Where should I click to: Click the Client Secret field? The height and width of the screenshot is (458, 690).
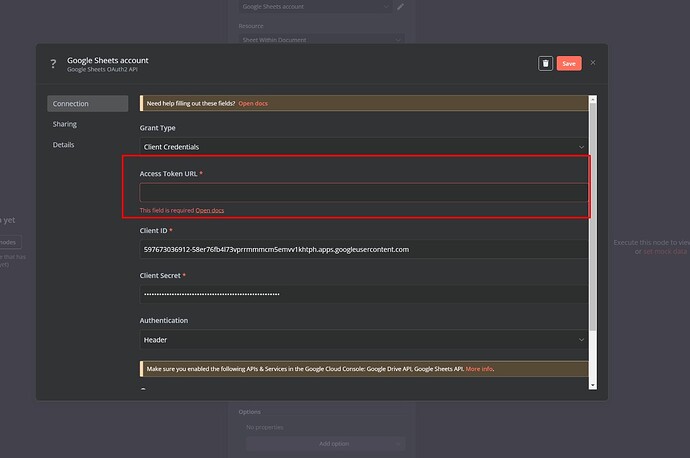[x=364, y=294]
